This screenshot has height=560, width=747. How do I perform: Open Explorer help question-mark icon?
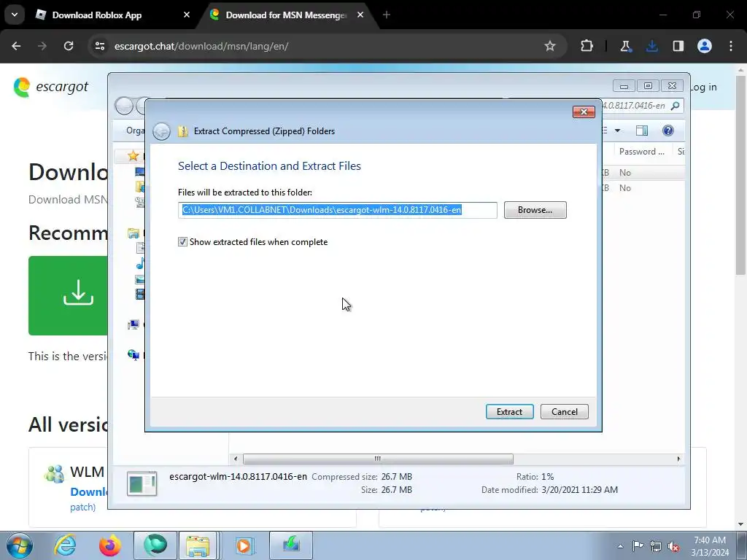pos(668,131)
